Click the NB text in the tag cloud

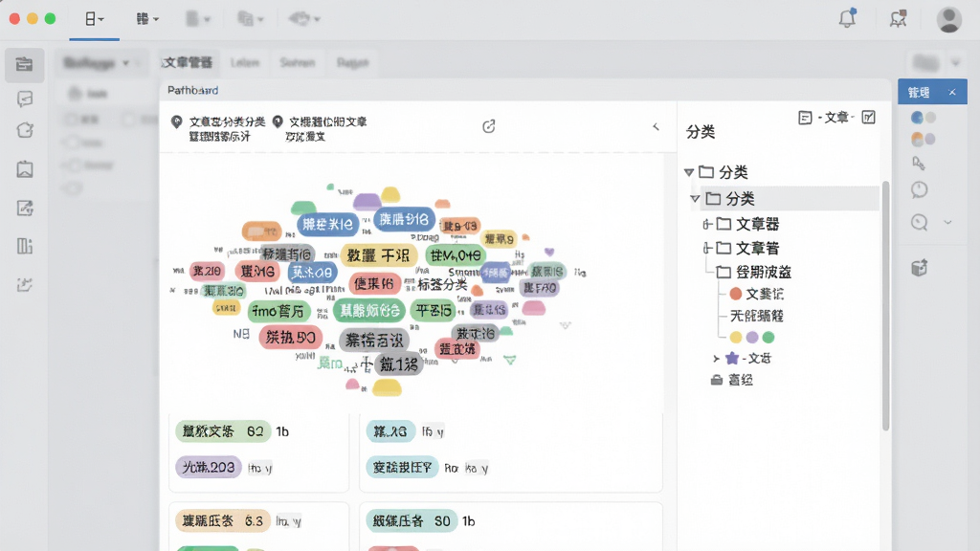241,334
